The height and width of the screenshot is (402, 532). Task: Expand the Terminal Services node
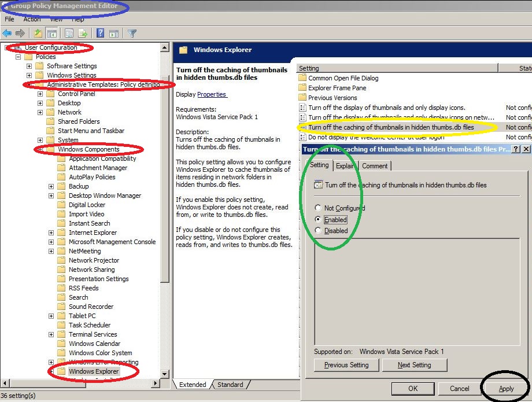51,334
